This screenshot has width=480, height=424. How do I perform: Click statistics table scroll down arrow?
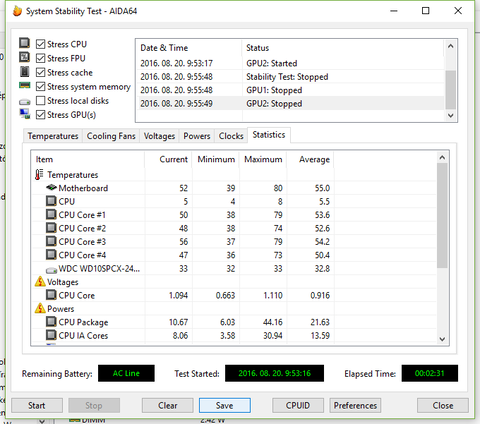[x=442, y=339]
